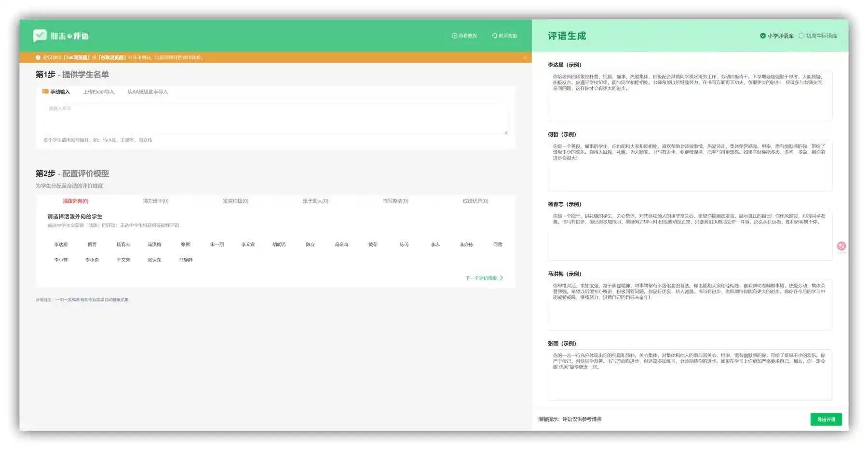Click the orange icon beside 手动输入
868x450 pixels.
(45, 92)
